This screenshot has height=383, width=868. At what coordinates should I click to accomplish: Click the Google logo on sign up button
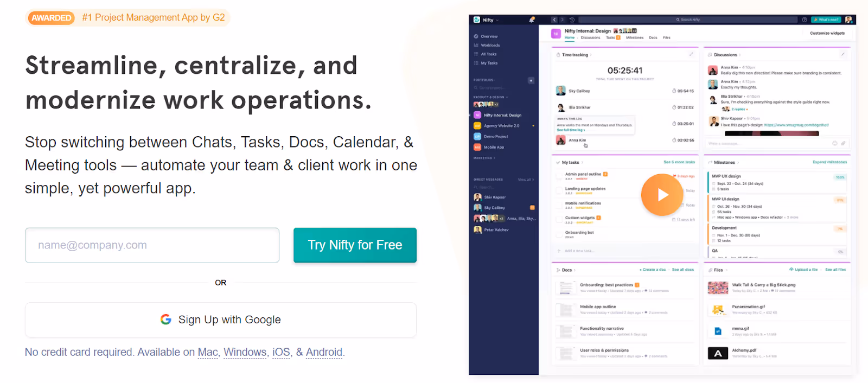point(166,320)
